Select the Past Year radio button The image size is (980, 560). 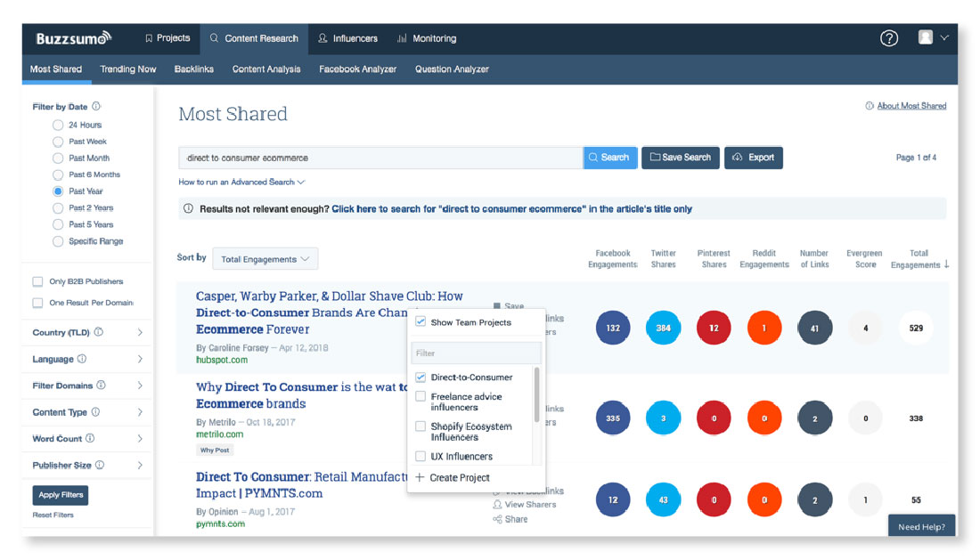(x=58, y=191)
